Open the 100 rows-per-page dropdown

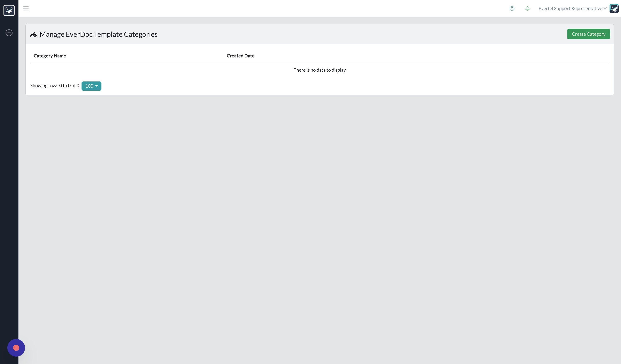(x=91, y=86)
